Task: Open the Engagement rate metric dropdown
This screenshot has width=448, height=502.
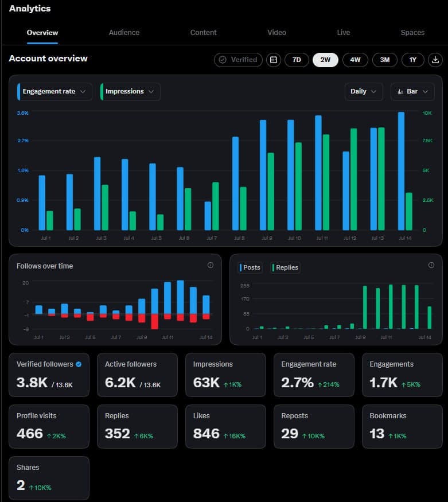Action: [54, 92]
